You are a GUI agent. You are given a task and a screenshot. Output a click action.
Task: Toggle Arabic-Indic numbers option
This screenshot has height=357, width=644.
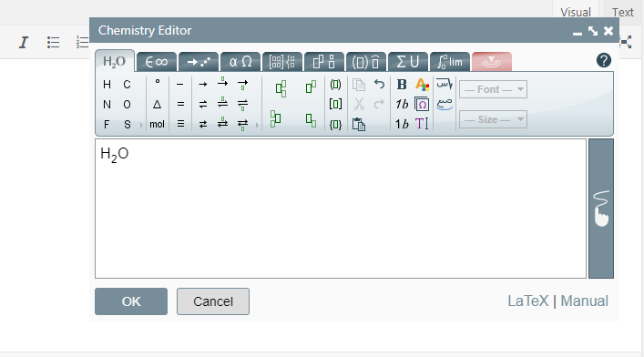pyautogui.click(x=445, y=105)
